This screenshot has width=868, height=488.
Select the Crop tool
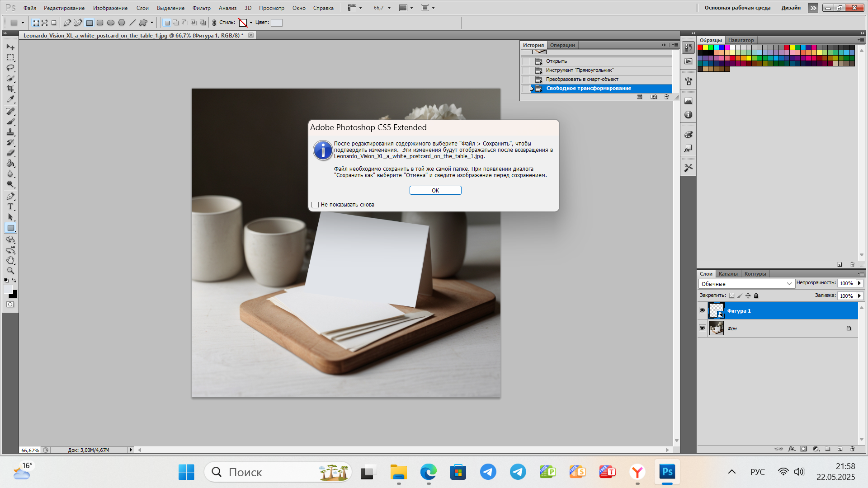10,89
